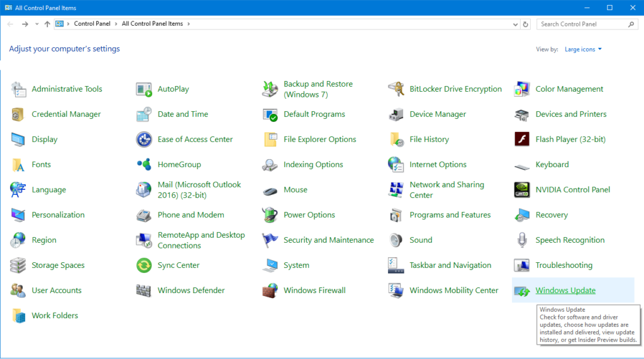Click the Speech Recognition microphone icon
Image resolution: width=644 pixels, height=359 pixels.
[521, 240]
